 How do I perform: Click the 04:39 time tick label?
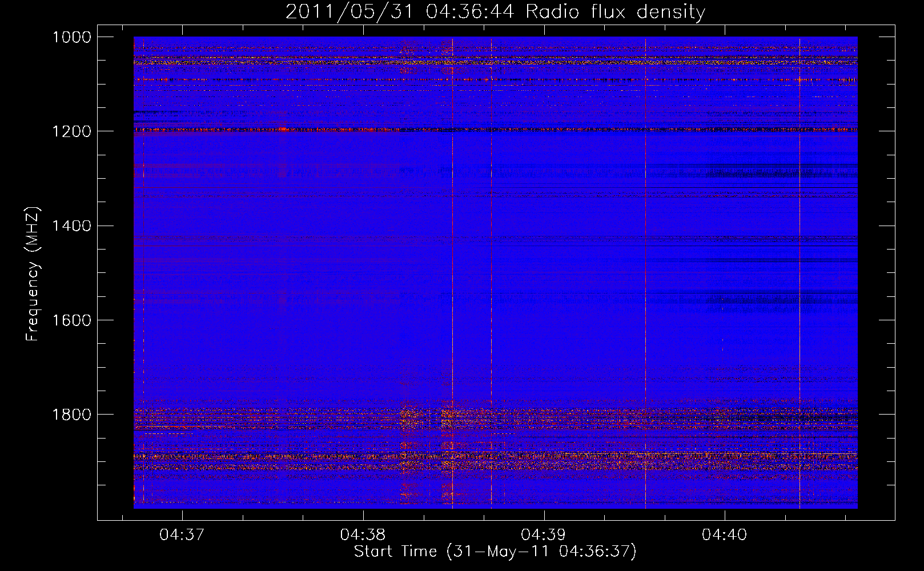pyautogui.click(x=544, y=534)
